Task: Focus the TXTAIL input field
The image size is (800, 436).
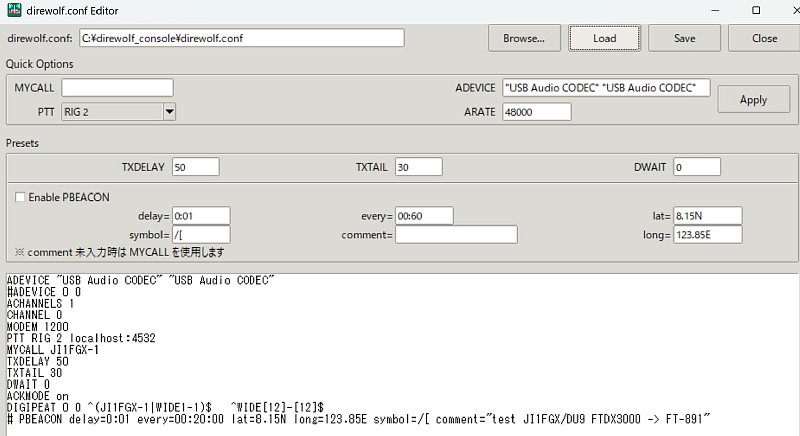Action: [x=424, y=166]
